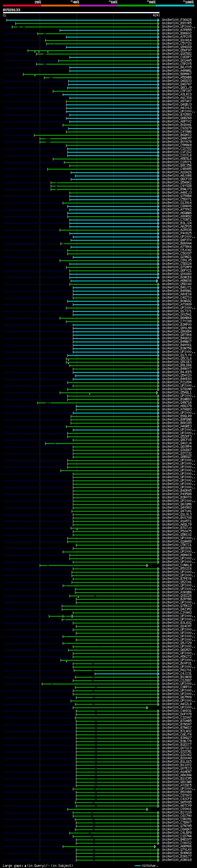This screenshot has width=197, height=868.
Task: Select the UniRef100_Q6CFS9 label
Action: click(177, 179)
